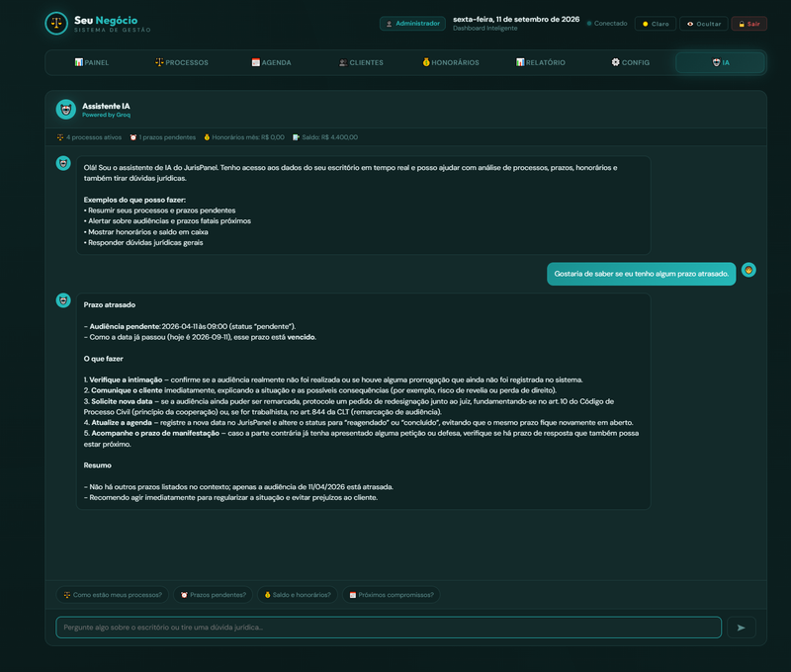Click the 'Sistema de Gestão' tagline
The height and width of the screenshot is (672, 791).
coord(113,31)
